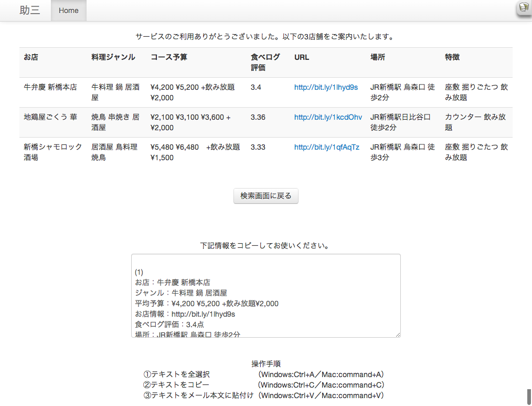Click the textarea resize handle corner

coord(398,335)
